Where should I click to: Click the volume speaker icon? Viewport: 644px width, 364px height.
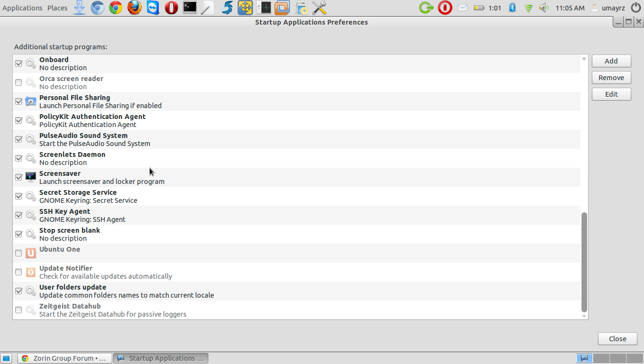(544, 8)
